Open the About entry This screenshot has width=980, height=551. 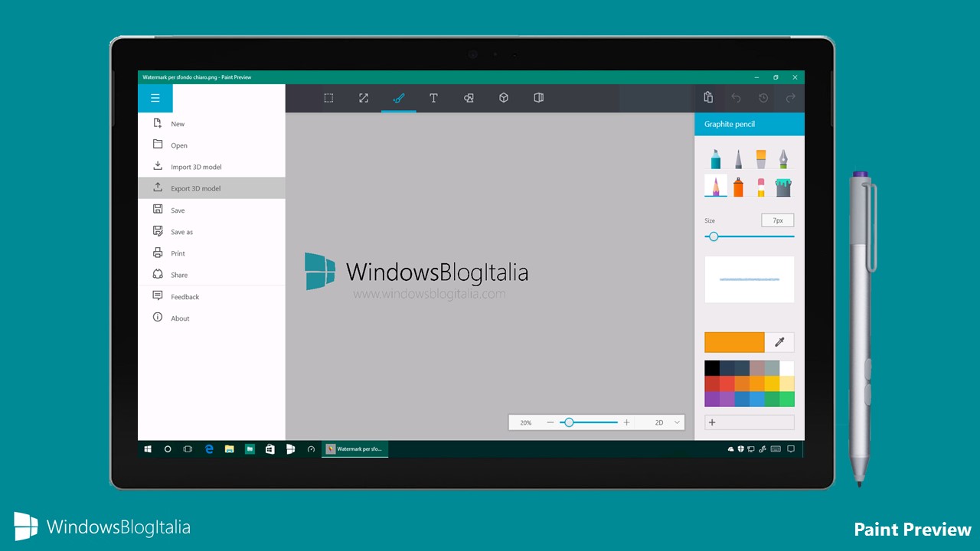tap(211, 318)
